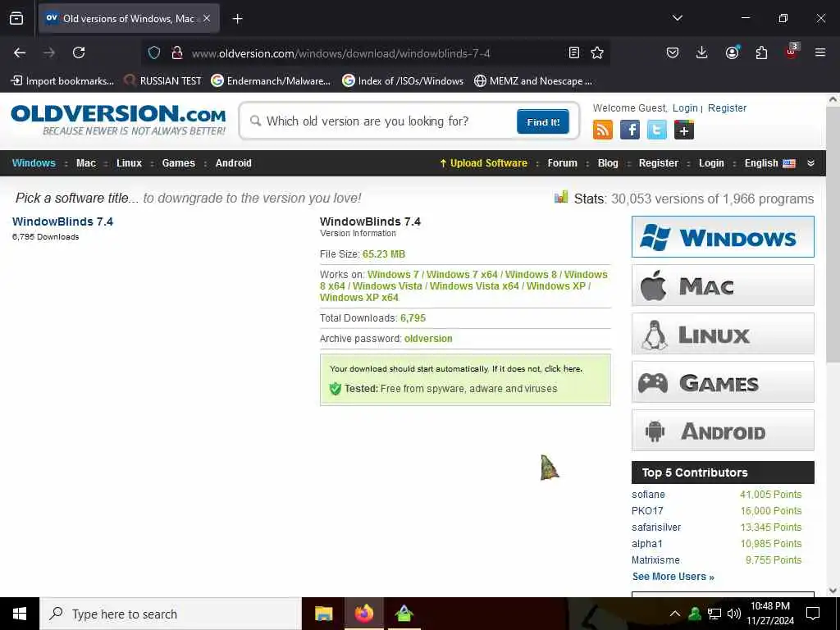Expand the list all tabs dropdown
The height and width of the screenshot is (630, 840).
[x=677, y=18]
